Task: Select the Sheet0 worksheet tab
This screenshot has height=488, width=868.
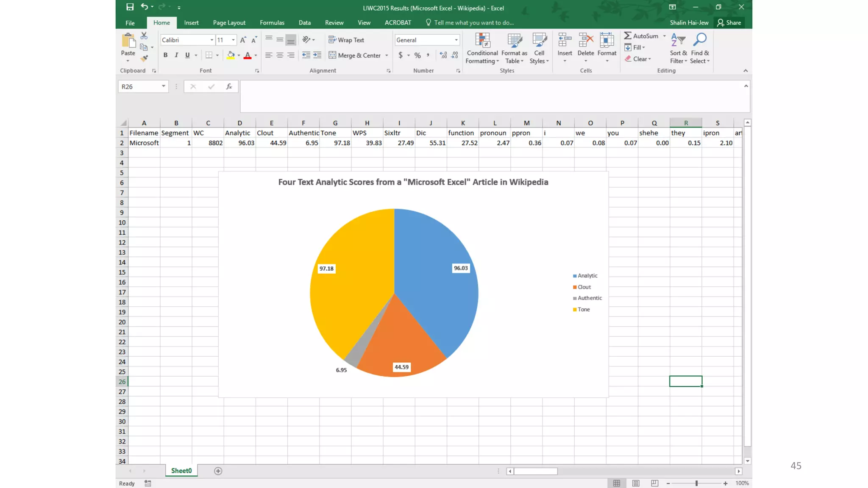Action: tap(181, 471)
